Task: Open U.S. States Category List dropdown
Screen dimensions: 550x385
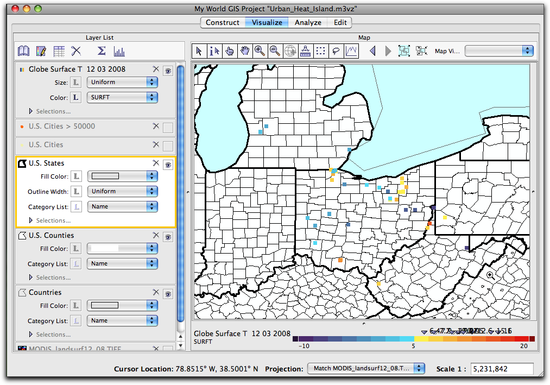Action: click(122, 207)
